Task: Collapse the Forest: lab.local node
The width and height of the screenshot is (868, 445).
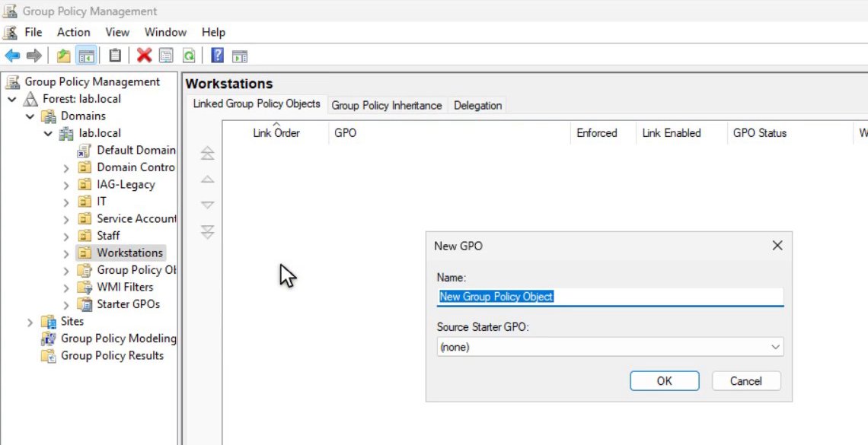Action: coord(12,100)
